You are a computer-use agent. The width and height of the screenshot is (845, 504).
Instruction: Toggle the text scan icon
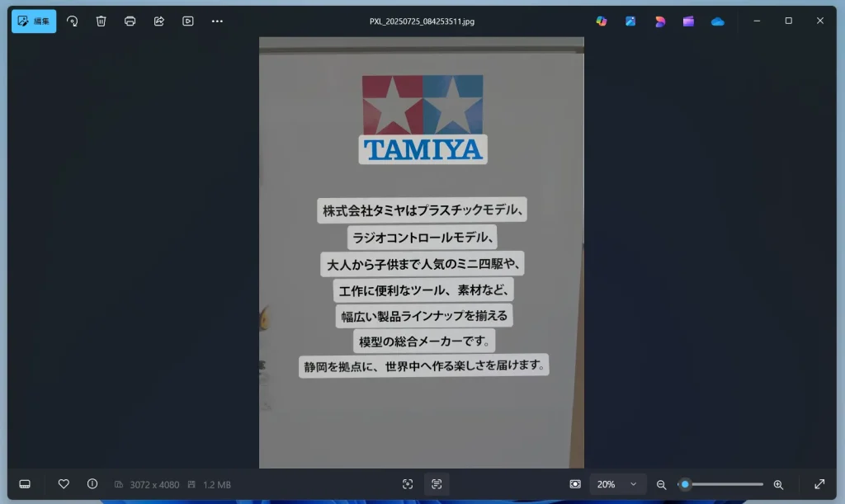click(437, 484)
